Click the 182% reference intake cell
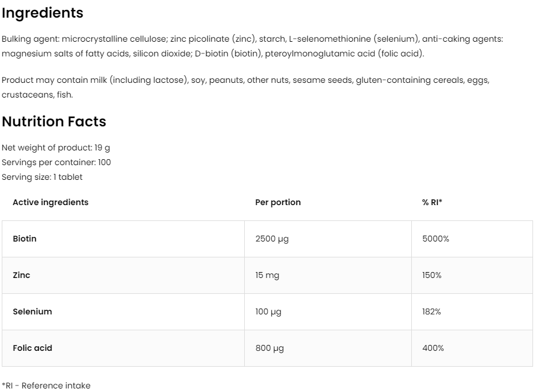The height and width of the screenshot is (392, 536). pos(431,311)
